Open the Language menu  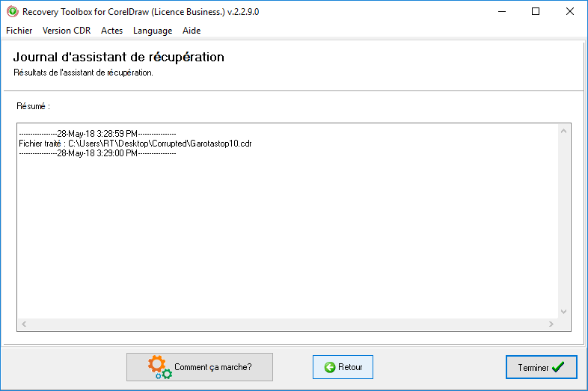(153, 31)
